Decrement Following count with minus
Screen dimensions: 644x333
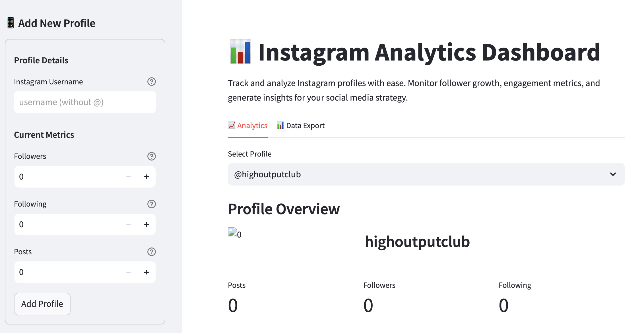(128, 224)
